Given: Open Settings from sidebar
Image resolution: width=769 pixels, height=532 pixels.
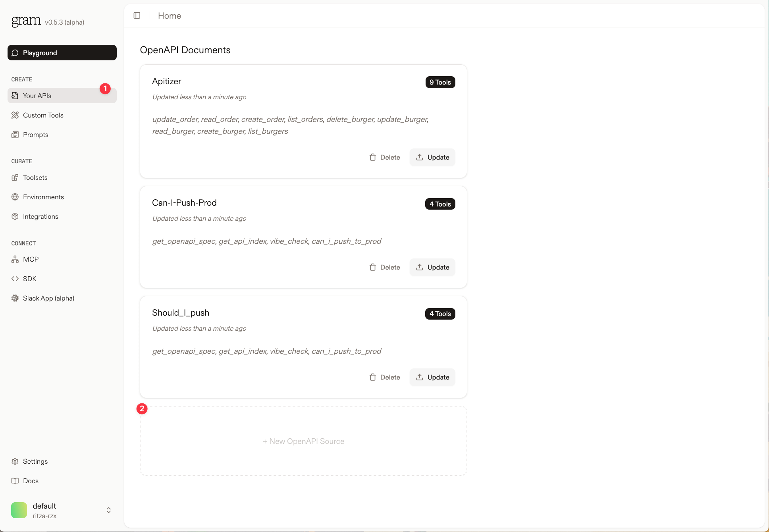Looking at the screenshot, I should [x=62, y=461].
